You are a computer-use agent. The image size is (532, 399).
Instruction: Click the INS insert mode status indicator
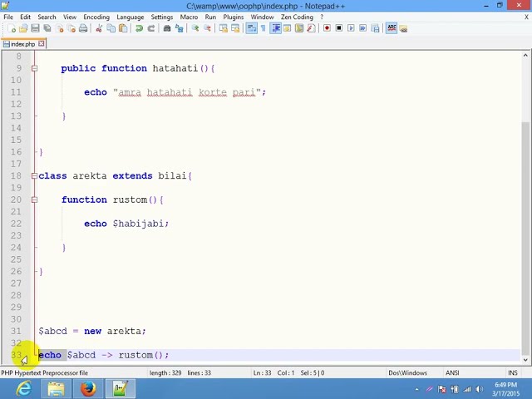(513, 372)
